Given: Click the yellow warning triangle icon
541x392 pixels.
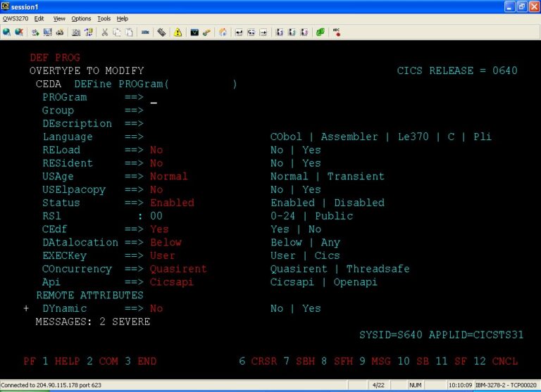Looking at the screenshot, I should click(x=178, y=32).
